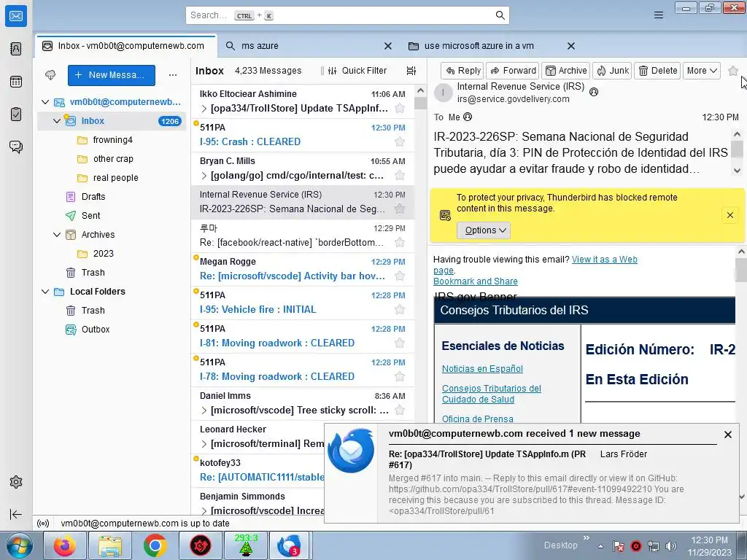Screen dimensions: 747x560
Task: Star the Bryan C. Mills message
Action: tap(400, 175)
